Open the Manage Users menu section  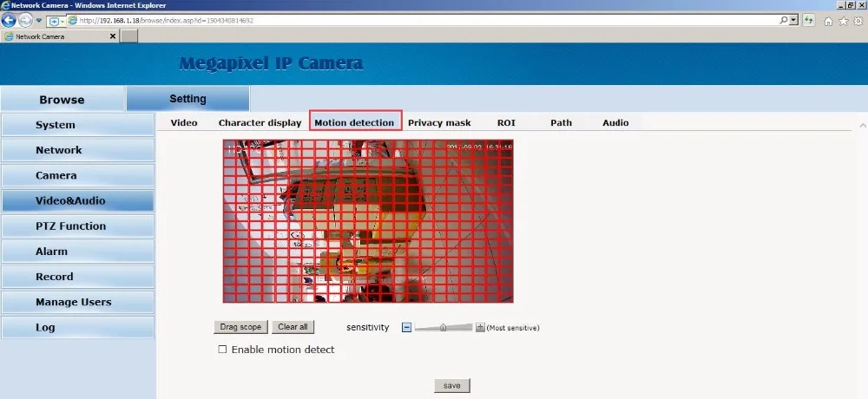pyautogui.click(x=77, y=302)
